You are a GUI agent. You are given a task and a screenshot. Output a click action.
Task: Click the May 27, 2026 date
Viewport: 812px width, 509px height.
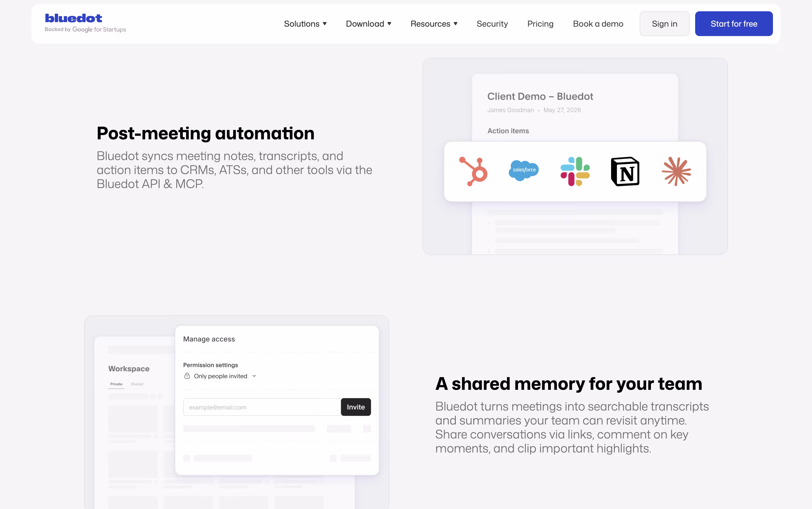(562, 110)
